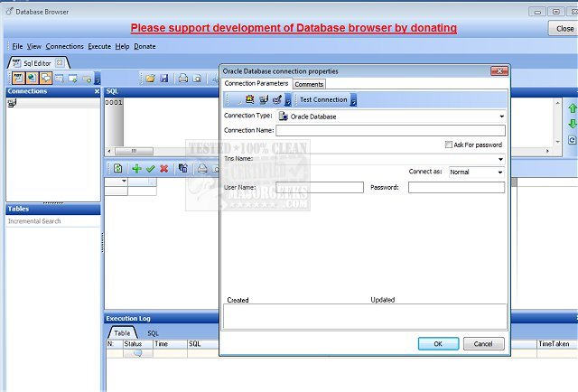Image resolution: width=578 pixels, height=392 pixels.
Task: Expand the Connection Type dropdown
Action: (x=501, y=117)
